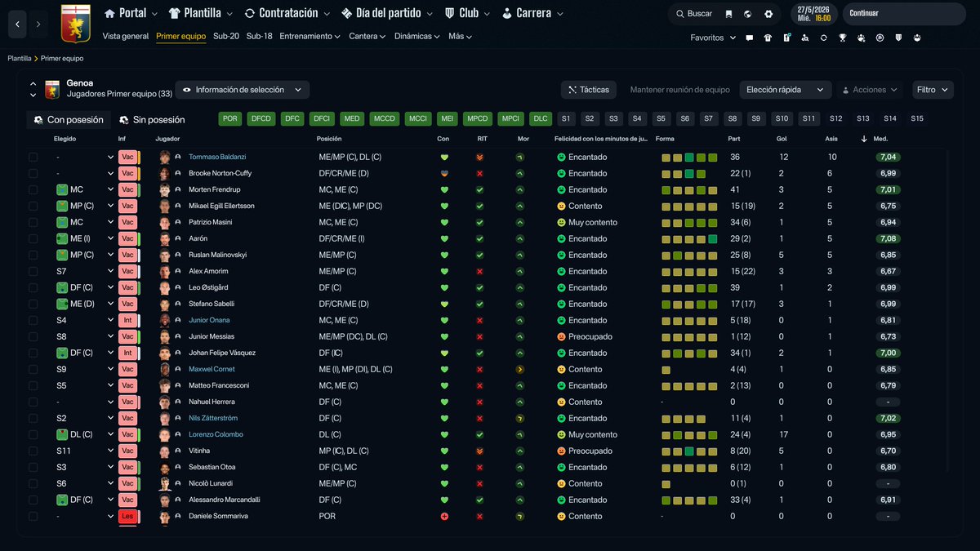Tick the checkbox for Tommaso Baldanzi

click(33, 157)
